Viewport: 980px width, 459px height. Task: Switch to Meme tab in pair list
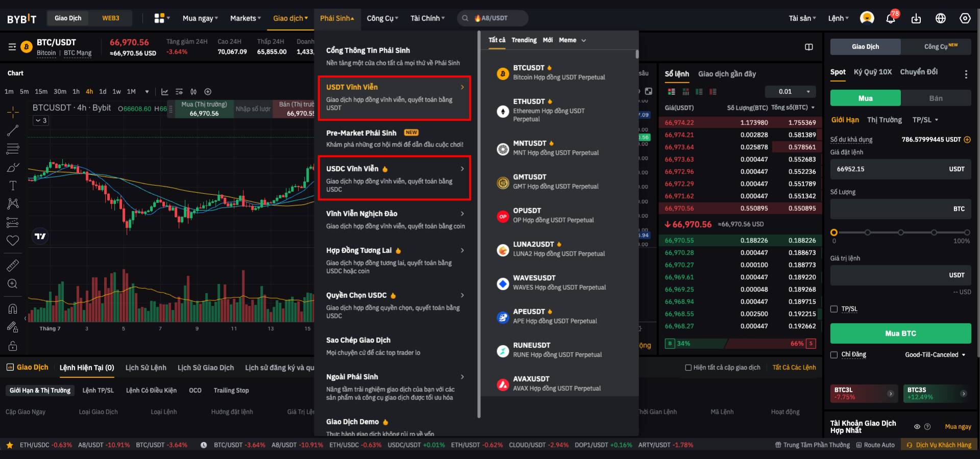pos(568,40)
